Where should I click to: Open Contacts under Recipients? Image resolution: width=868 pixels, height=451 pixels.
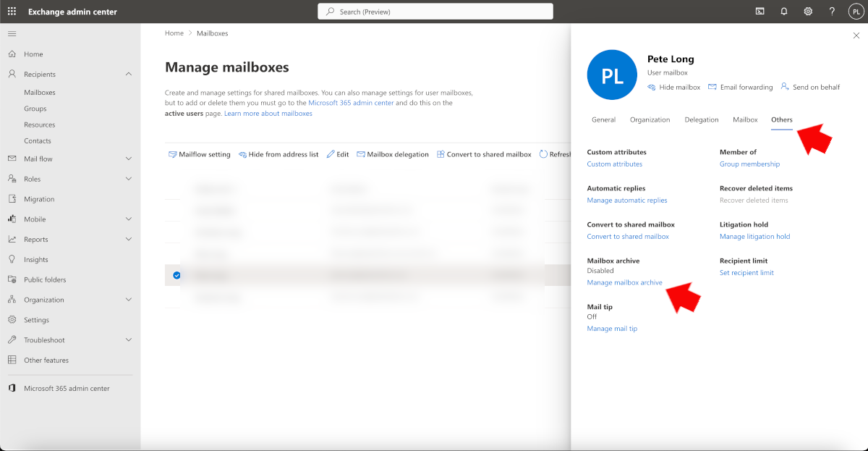click(x=38, y=141)
